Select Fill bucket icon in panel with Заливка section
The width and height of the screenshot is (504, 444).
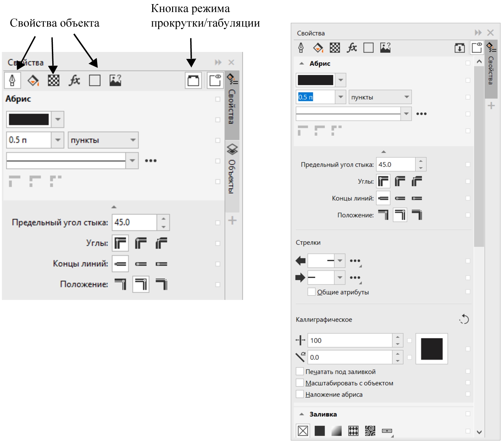pyautogui.click(x=318, y=48)
